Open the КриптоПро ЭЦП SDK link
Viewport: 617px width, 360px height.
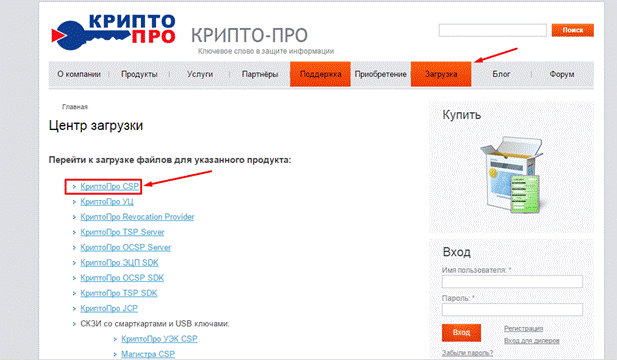coord(119,262)
